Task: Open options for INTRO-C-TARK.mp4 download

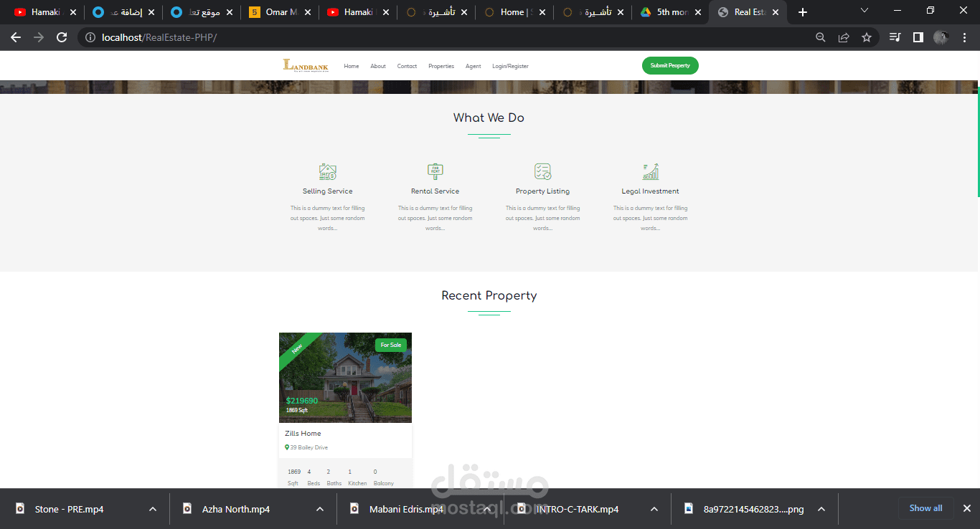Action: pos(654,509)
